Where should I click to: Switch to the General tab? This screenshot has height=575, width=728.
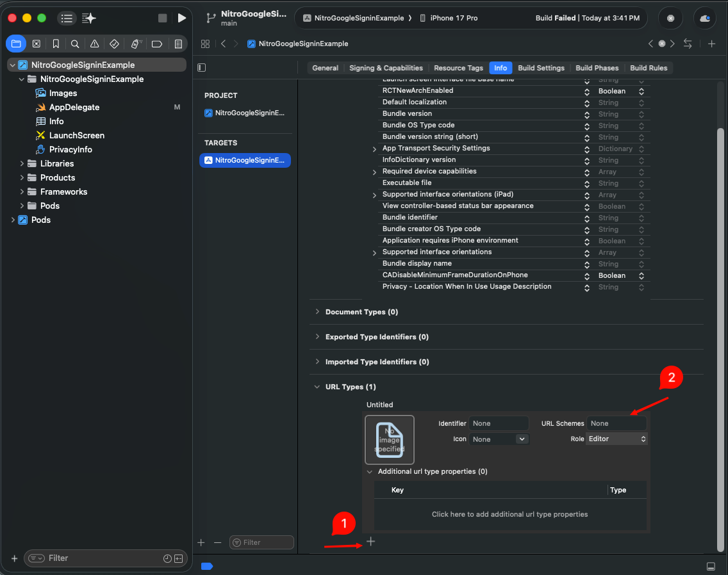point(325,68)
